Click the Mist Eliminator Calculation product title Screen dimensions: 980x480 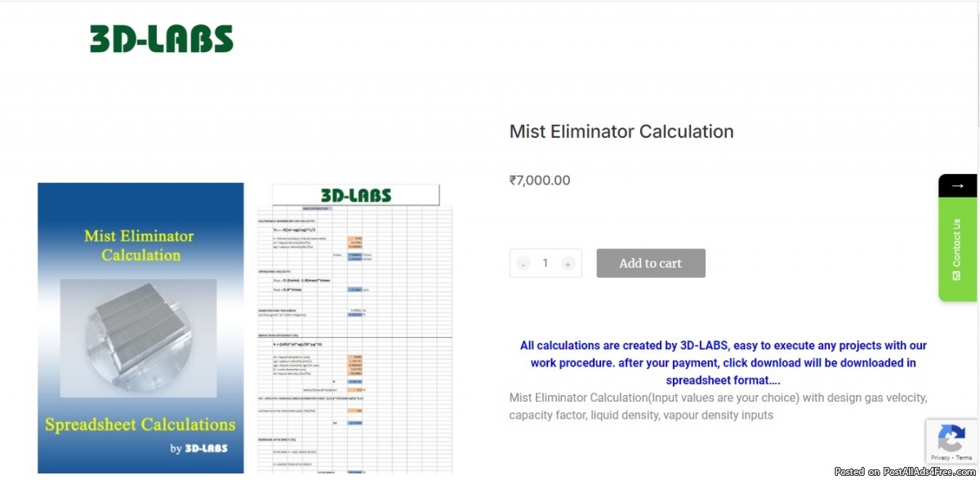click(x=621, y=131)
